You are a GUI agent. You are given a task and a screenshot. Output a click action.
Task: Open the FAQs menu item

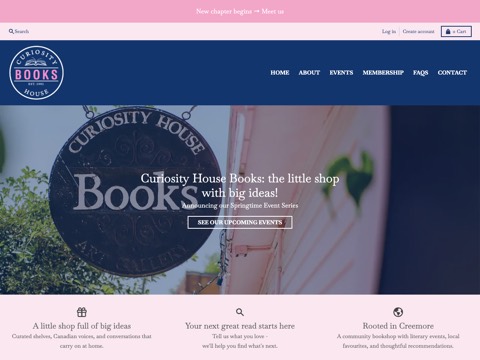pyautogui.click(x=420, y=73)
